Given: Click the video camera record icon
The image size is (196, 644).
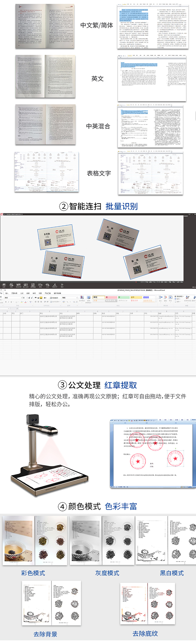Looking at the screenshot, I should (40, 285).
